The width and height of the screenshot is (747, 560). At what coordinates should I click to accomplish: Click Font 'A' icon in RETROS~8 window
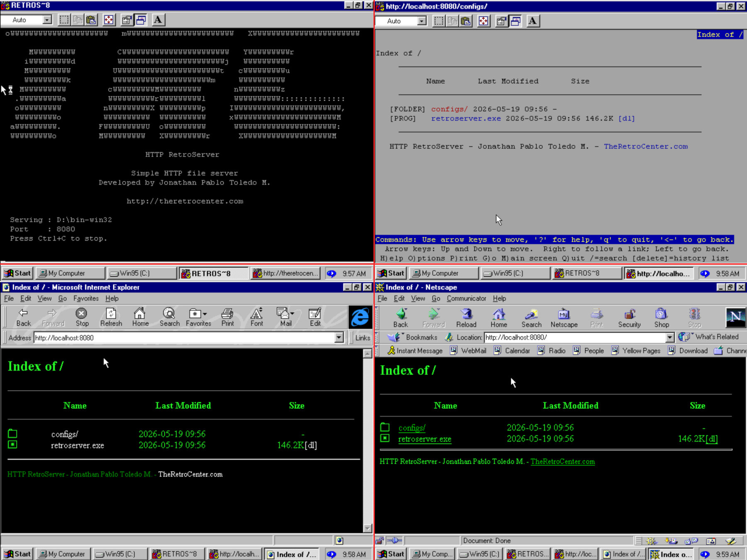click(158, 19)
